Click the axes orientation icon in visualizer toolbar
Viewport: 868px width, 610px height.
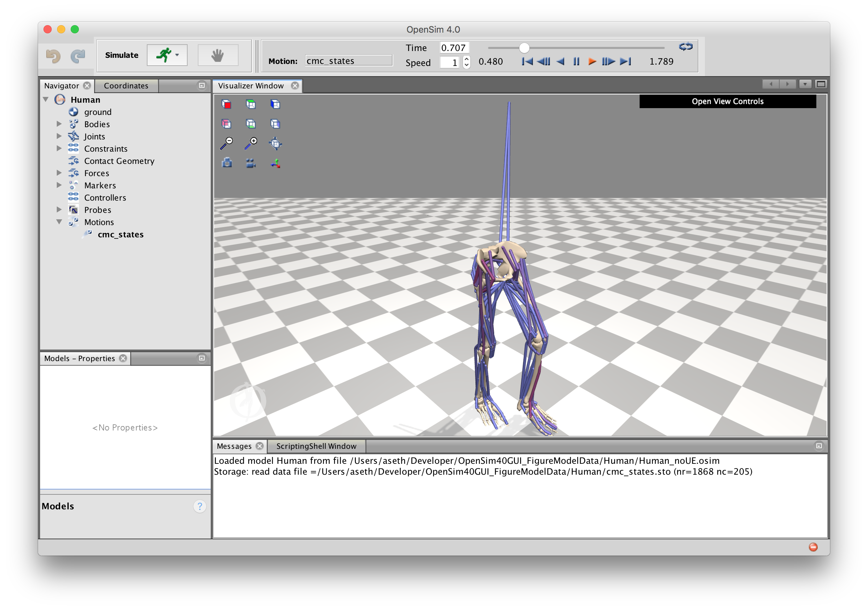[x=275, y=163]
